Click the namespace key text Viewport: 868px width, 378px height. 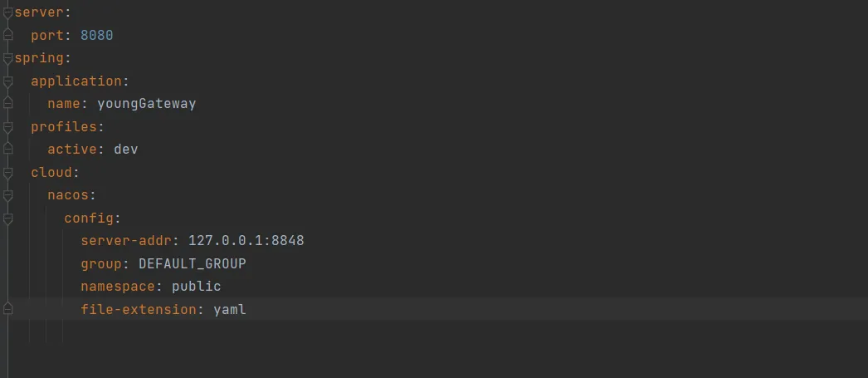117,287
